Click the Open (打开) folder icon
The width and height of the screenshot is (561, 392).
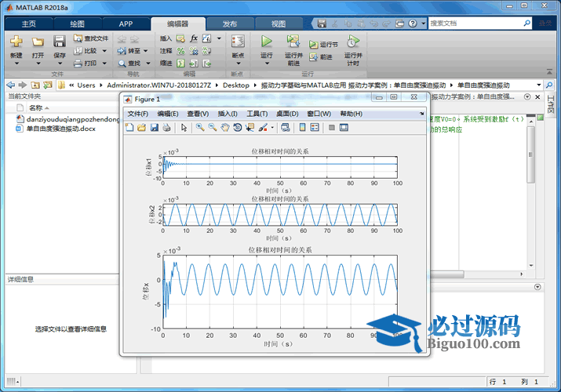pos(38,42)
